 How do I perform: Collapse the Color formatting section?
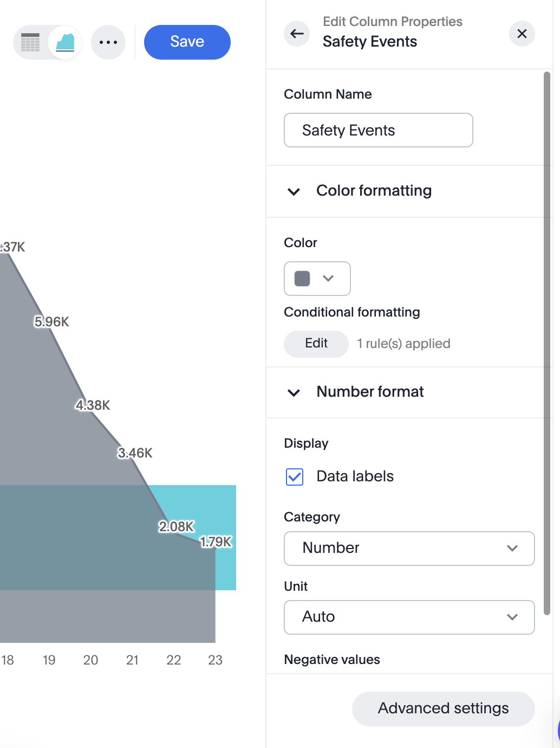tap(294, 191)
